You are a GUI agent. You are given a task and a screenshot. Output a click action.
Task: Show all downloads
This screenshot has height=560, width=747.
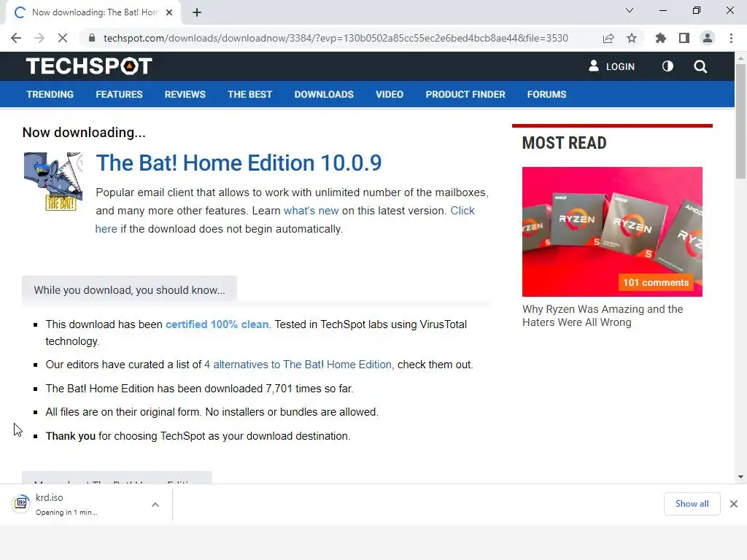[692, 504]
